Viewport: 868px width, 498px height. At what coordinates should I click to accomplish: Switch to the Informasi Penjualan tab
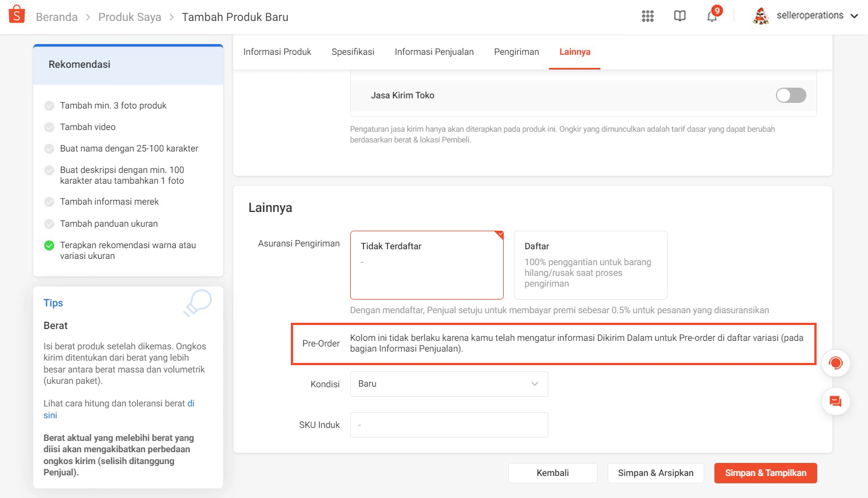(434, 52)
